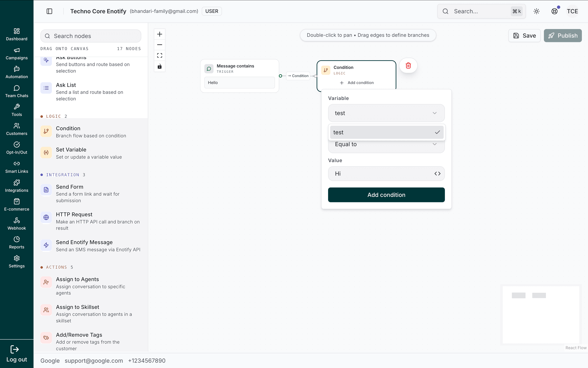Zoom out on the canvas

(x=160, y=45)
